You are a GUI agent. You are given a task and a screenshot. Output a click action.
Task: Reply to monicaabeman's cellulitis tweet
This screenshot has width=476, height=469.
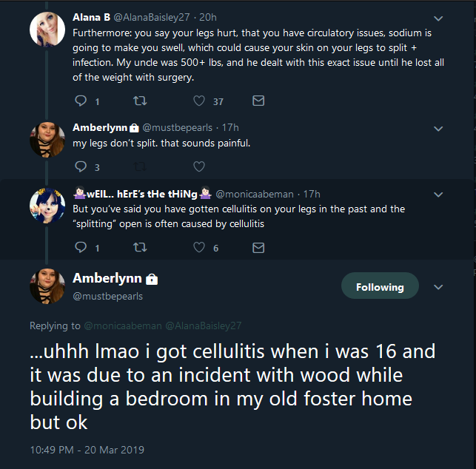[x=81, y=248]
